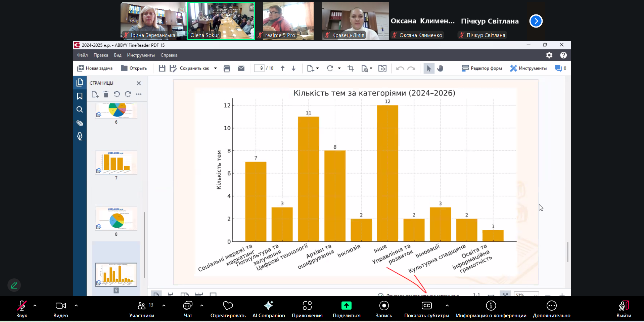Open the Search sidebar panel

80,109
